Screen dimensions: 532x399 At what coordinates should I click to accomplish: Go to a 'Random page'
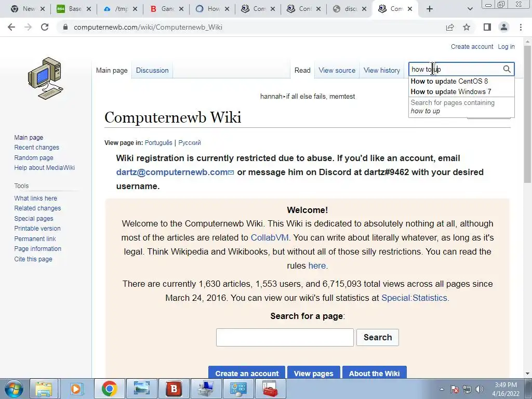pyautogui.click(x=34, y=157)
